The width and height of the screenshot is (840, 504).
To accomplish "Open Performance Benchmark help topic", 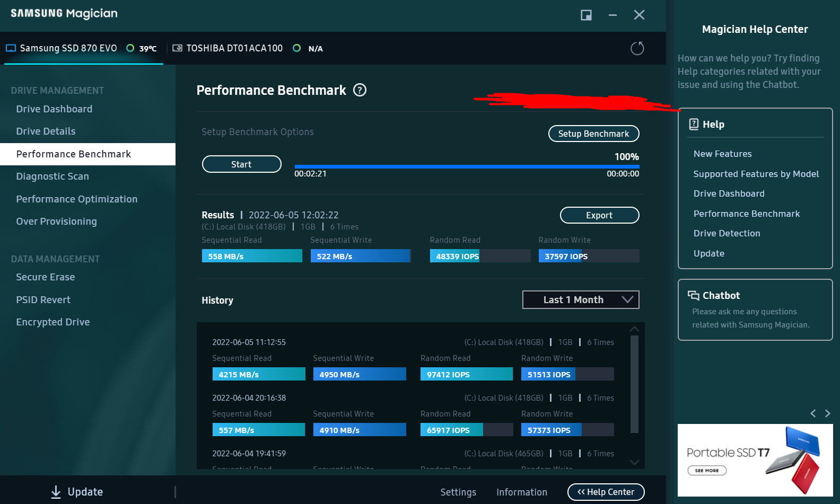I will pyautogui.click(x=747, y=214).
